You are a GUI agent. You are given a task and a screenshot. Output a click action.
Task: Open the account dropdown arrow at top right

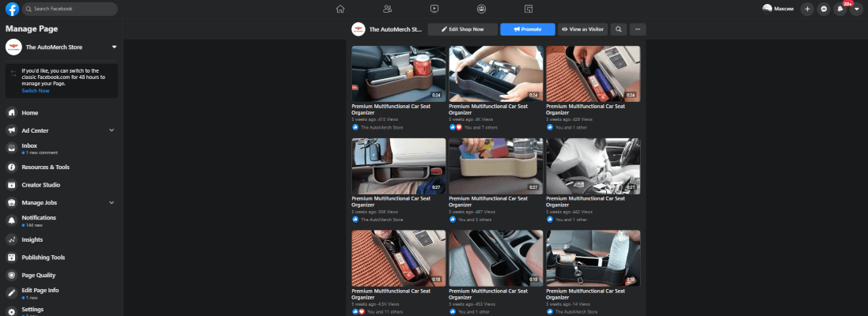856,9
